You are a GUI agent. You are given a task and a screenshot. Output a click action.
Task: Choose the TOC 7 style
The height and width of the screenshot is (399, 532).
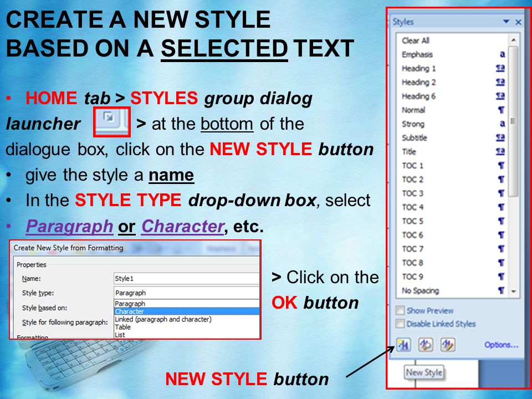[453, 249]
